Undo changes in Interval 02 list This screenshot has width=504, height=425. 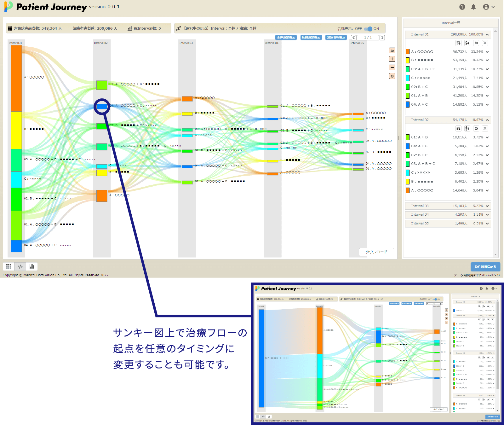pos(476,128)
